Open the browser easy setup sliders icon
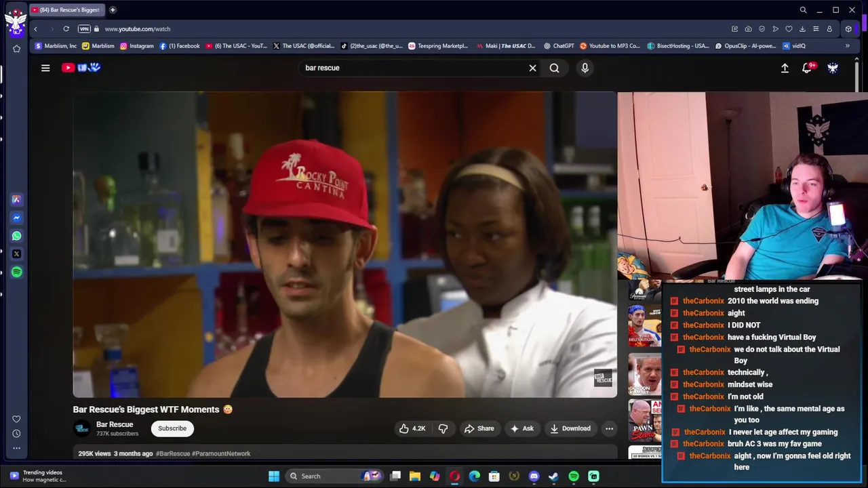Image resolution: width=868 pixels, height=488 pixels. [816, 29]
